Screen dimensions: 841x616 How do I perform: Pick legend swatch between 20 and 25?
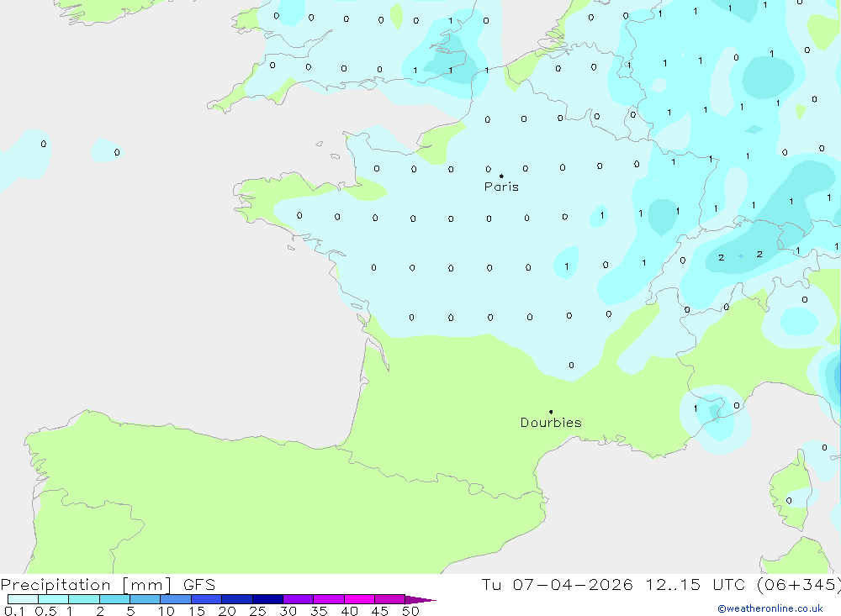237,599
